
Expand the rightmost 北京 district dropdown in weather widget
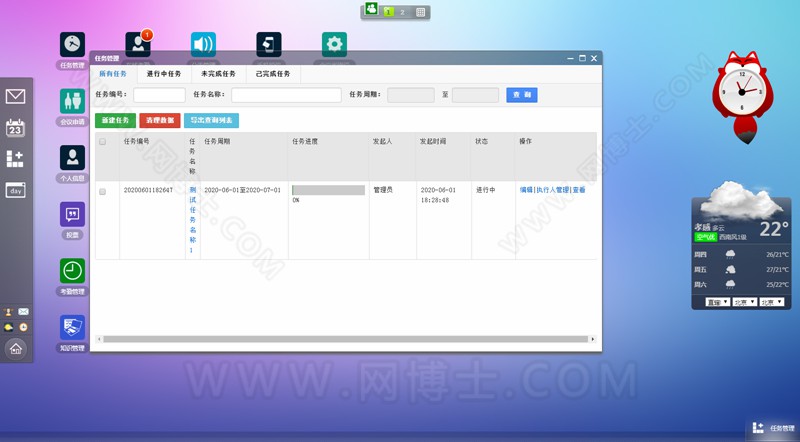pos(771,302)
